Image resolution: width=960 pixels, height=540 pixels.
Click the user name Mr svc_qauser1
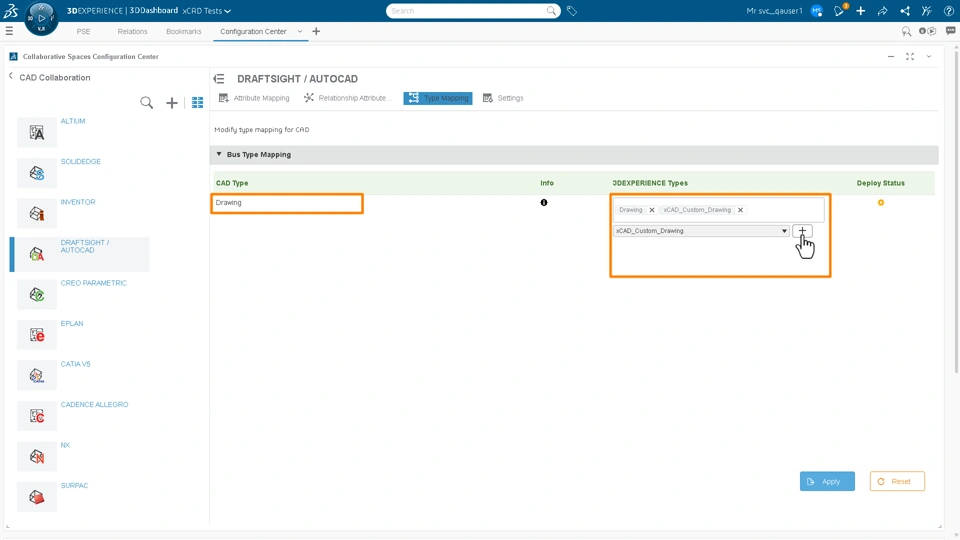774,10
